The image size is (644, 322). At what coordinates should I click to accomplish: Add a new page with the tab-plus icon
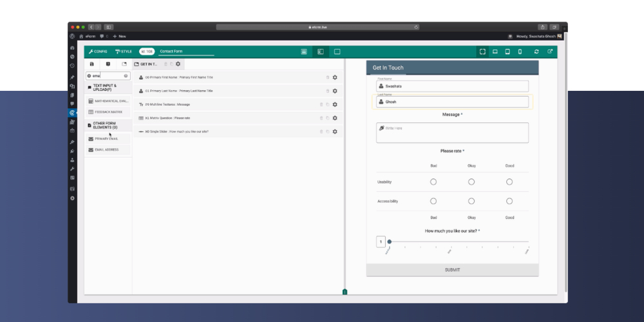(124, 64)
